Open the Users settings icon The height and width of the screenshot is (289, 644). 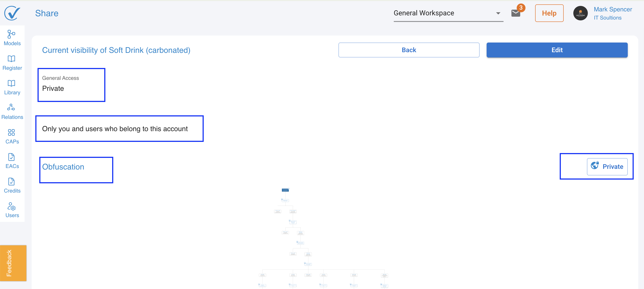[x=11, y=206]
